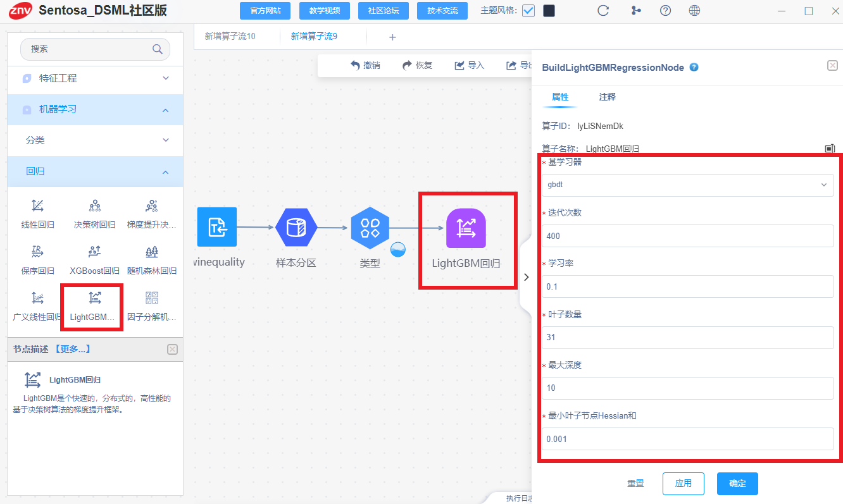Click the 样本分区 node on canvas
This screenshot has width=843, height=504.
coord(296,226)
